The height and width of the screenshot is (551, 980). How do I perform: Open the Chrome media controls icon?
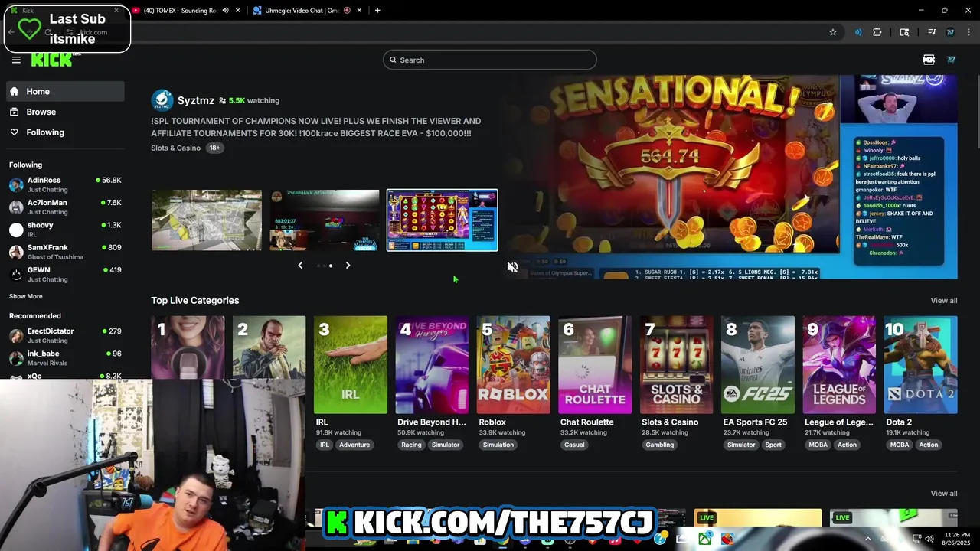pos(932,32)
